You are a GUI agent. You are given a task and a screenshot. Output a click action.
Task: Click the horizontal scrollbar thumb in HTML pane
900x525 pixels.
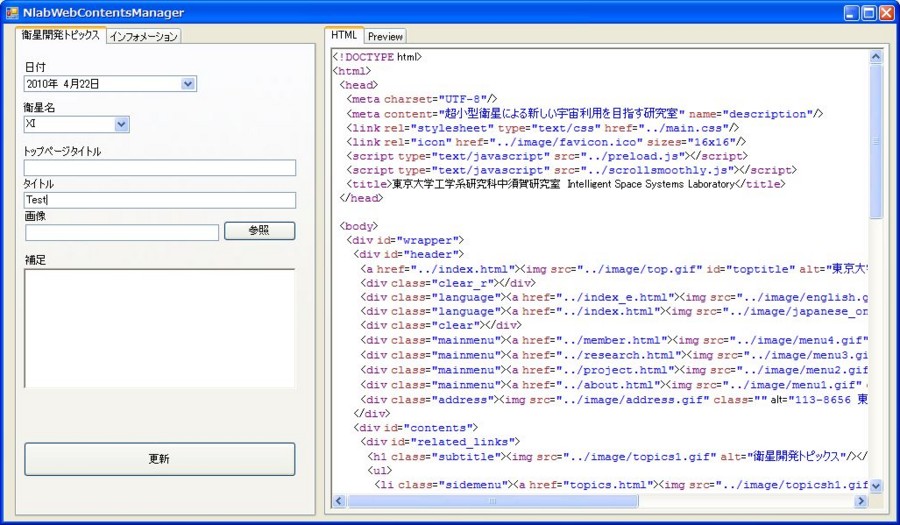tap(492, 501)
